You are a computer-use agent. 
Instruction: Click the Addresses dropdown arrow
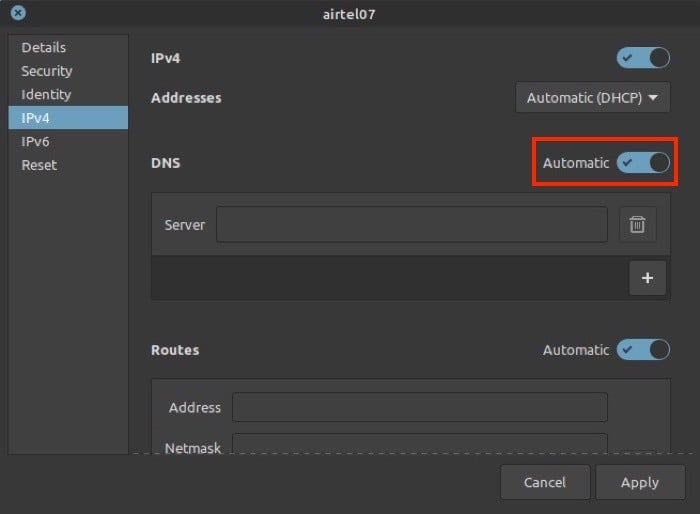point(653,97)
